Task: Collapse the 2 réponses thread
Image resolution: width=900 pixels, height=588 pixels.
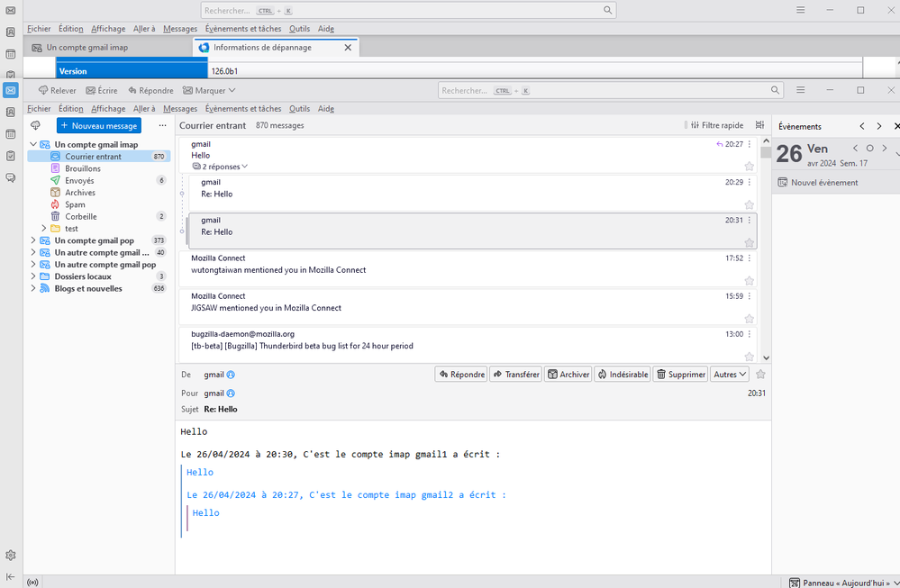Action: (221, 167)
